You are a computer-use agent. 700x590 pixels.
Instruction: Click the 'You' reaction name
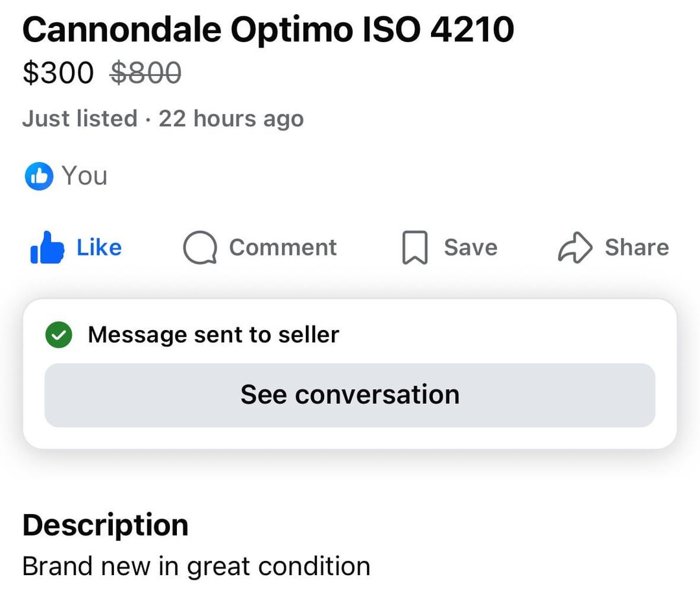(84, 176)
